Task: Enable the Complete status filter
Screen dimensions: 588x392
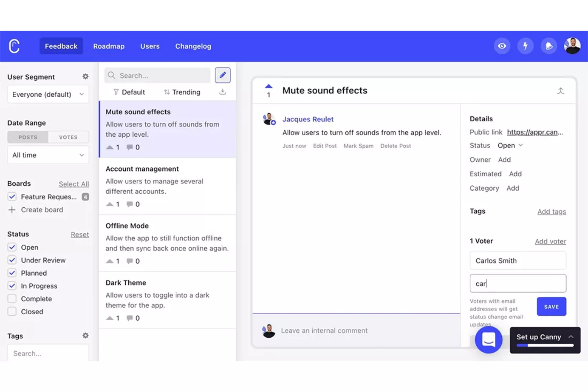Action: coord(12,298)
